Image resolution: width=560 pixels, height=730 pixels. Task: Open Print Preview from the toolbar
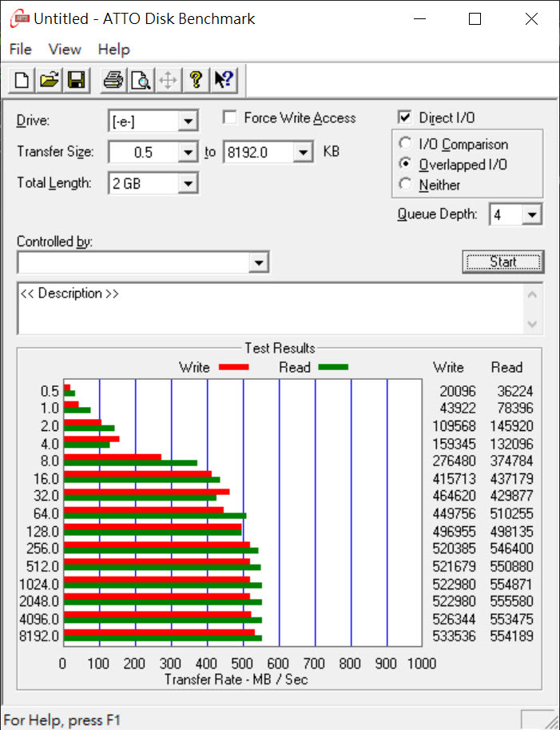click(x=141, y=80)
